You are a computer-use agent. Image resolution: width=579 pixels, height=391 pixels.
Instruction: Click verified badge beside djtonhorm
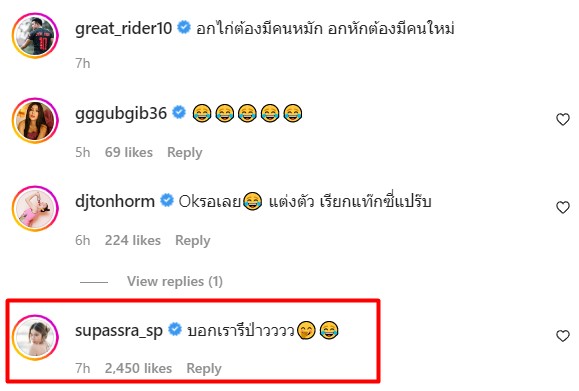(167, 200)
